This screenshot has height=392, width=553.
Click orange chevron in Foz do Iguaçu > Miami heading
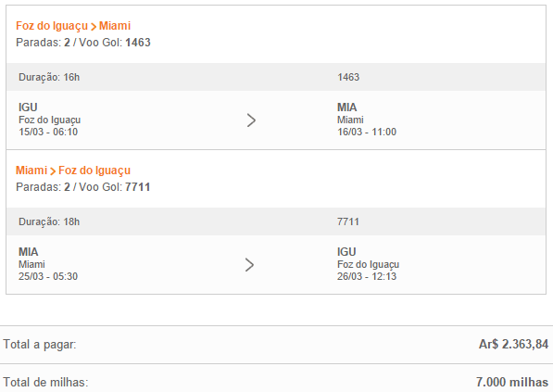tap(94, 27)
